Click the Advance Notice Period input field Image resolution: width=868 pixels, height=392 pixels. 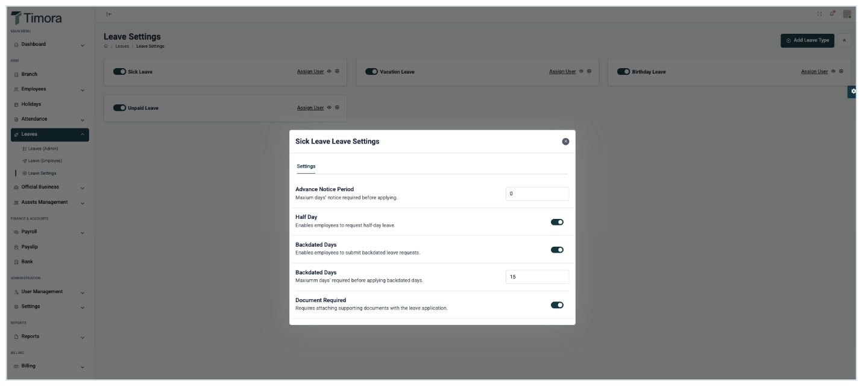point(537,194)
